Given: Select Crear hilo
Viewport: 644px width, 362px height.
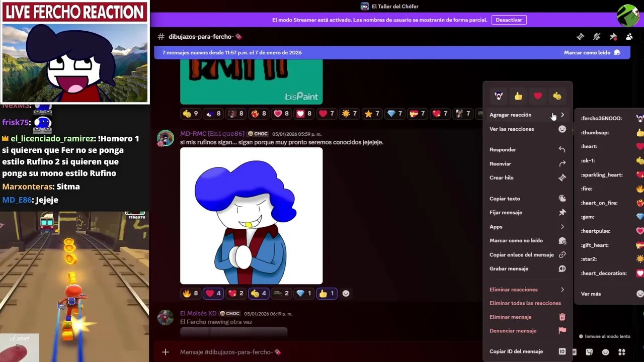Looking at the screenshot, I should (x=527, y=177).
